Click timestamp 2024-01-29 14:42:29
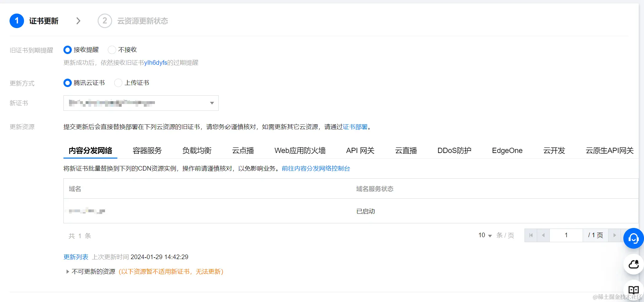 (x=159, y=257)
